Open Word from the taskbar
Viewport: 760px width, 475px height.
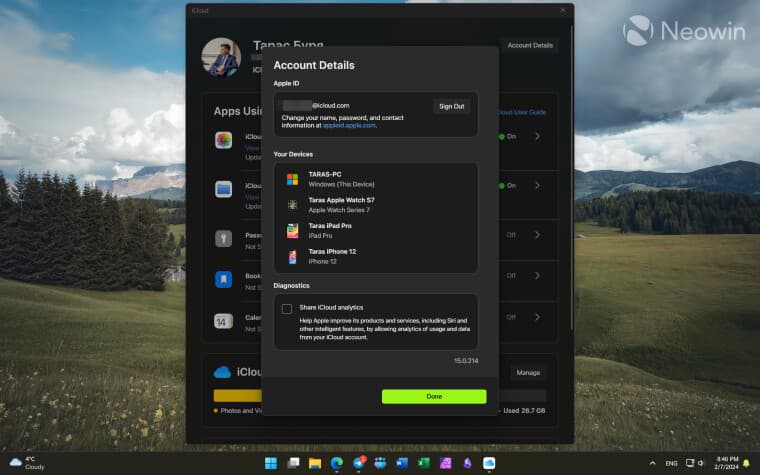(x=402, y=463)
